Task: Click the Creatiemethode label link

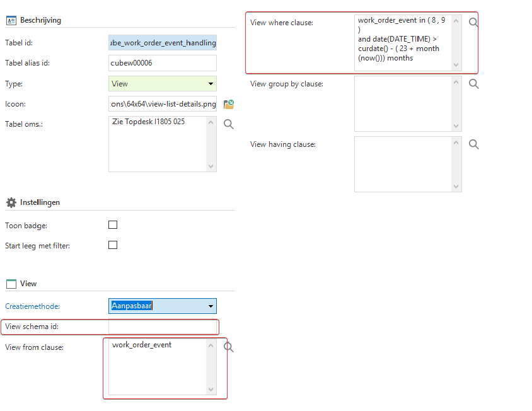Action: pos(32,306)
